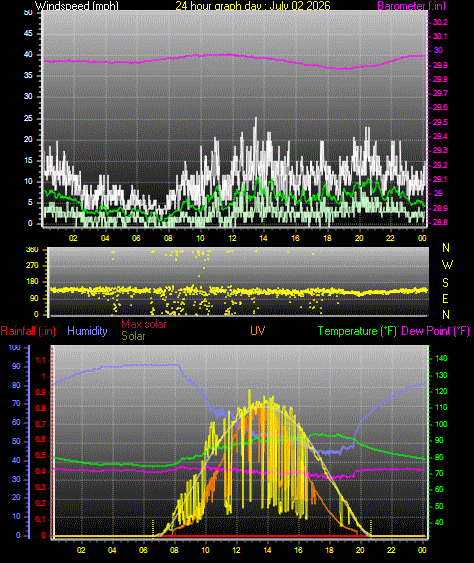Click the 'S' compass direction label

445,283
